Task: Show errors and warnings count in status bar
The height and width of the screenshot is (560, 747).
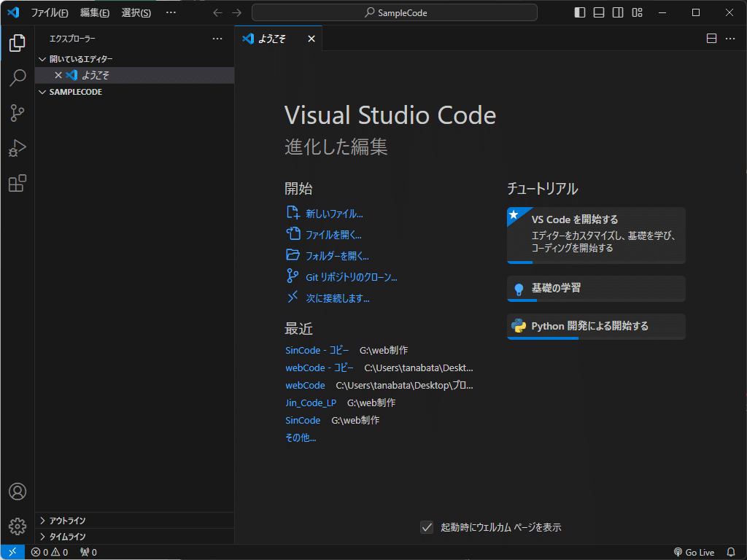Action: (x=50, y=553)
